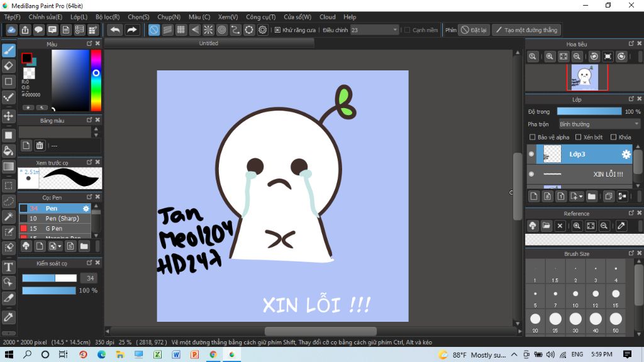Viewport: 644px width, 362px height.
Task: Enable radial snap guide
Action: 208,30
